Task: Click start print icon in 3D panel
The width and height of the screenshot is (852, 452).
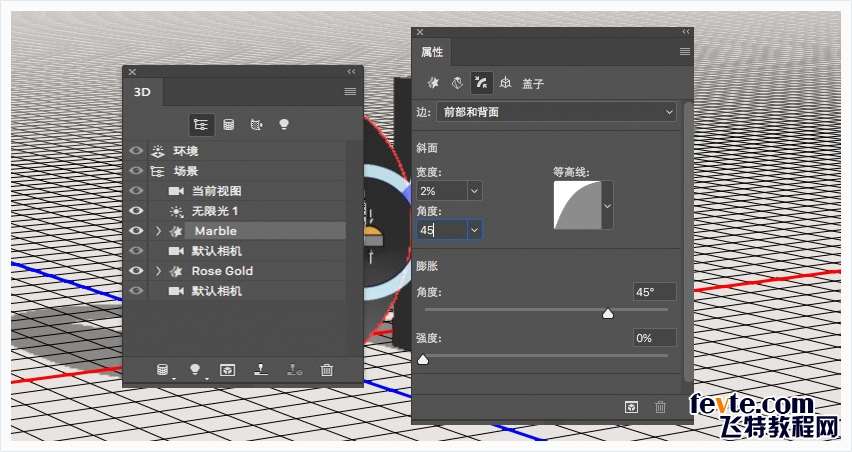Action: tap(261, 369)
